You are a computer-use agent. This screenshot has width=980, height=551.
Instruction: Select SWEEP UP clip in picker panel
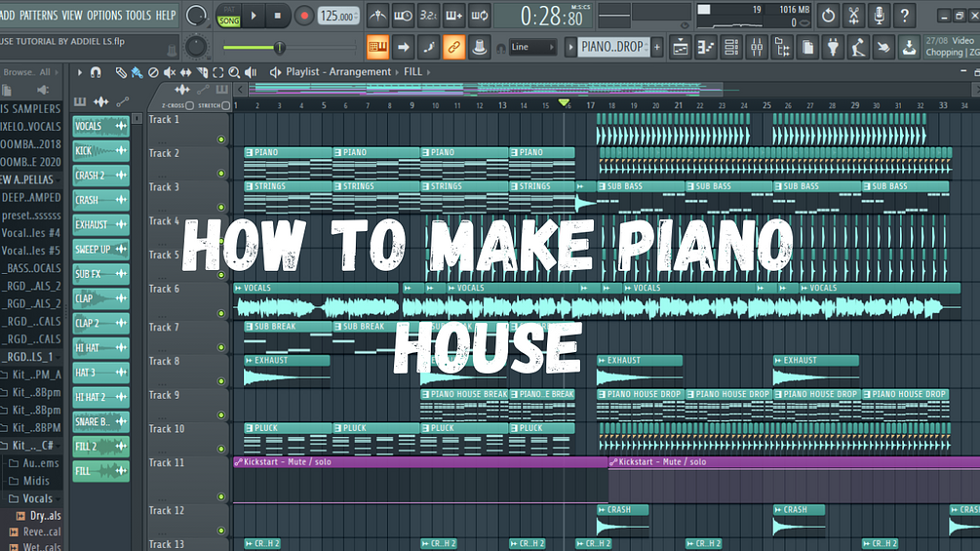(x=100, y=250)
